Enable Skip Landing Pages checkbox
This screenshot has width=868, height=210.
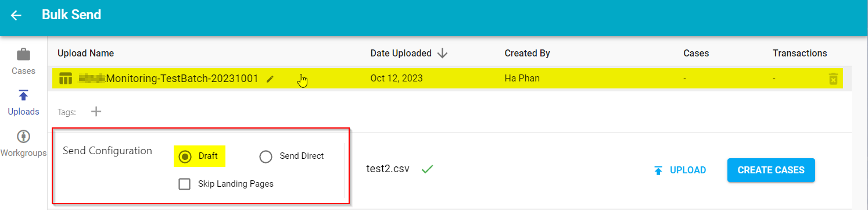pos(185,184)
